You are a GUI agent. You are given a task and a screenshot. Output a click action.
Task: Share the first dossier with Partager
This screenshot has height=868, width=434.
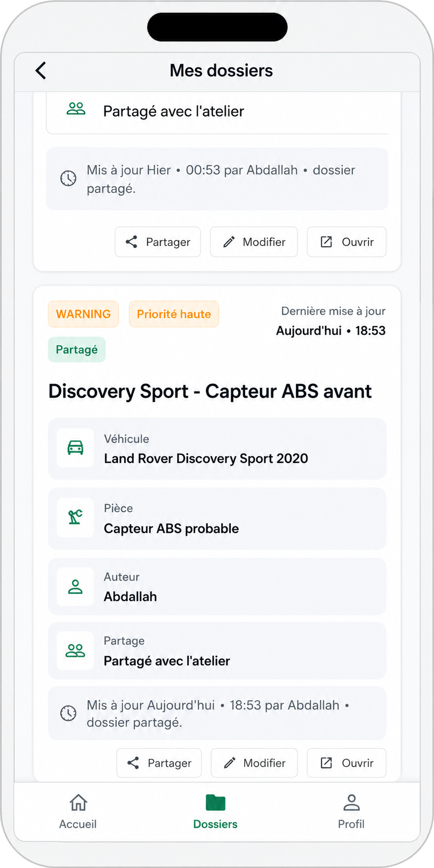tap(158, 242)
